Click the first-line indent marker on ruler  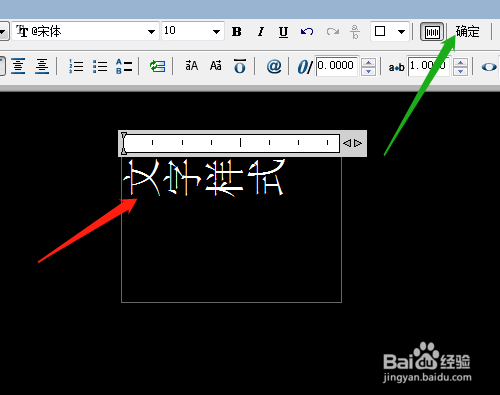124,136
